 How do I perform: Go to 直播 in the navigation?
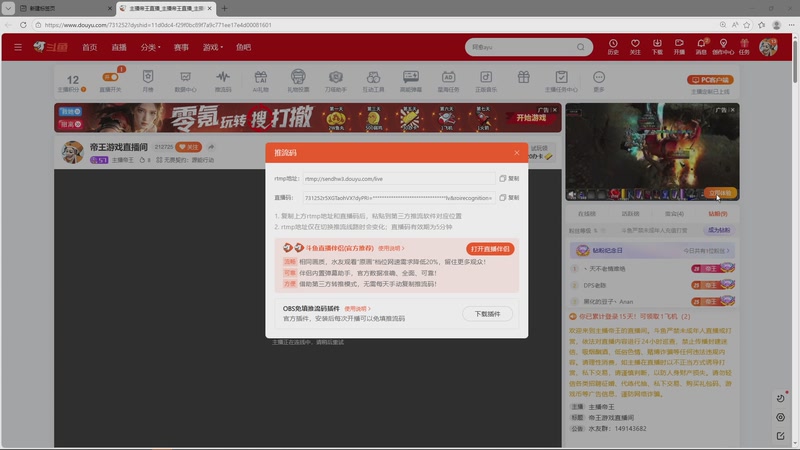(119, 47)
